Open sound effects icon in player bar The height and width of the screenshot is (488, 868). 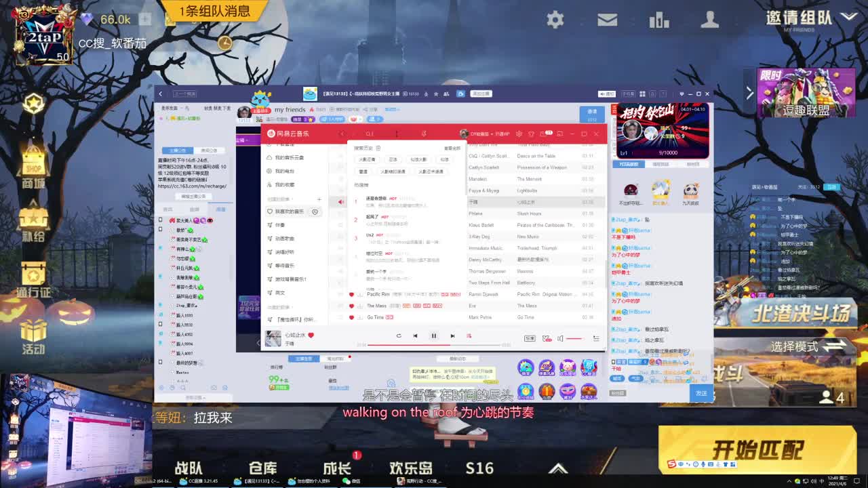pyautogui.click(x=547, y=338)
